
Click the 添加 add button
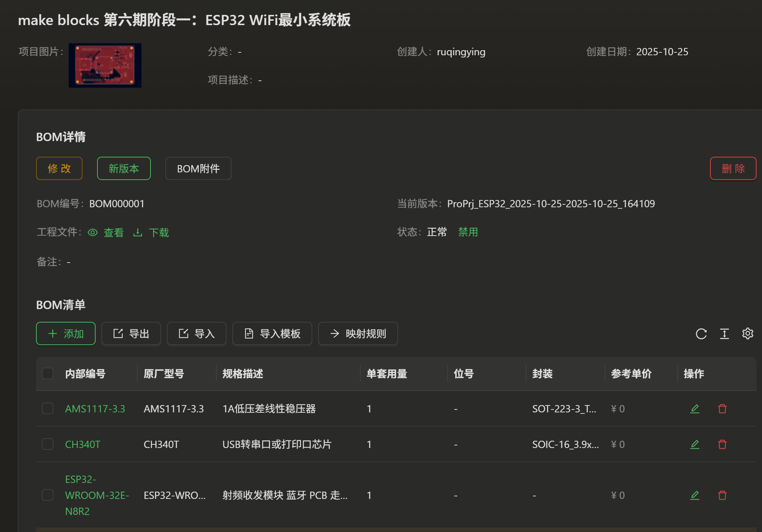pyautogui.click(x=66, y=334)
